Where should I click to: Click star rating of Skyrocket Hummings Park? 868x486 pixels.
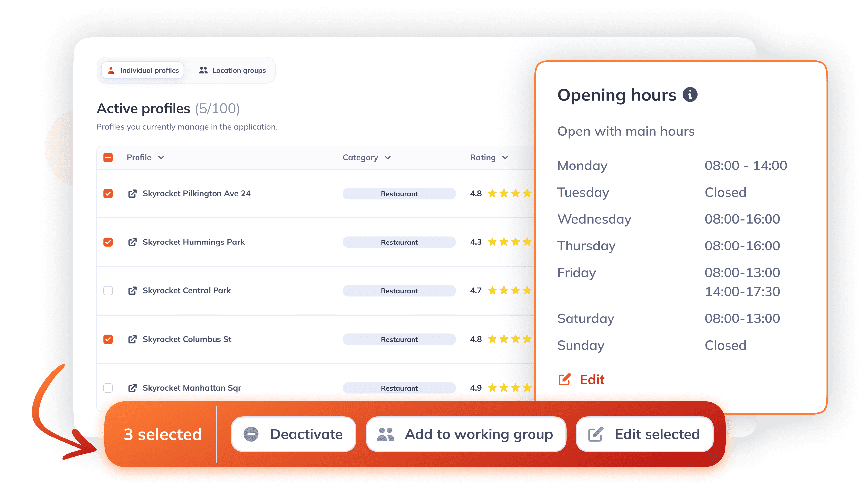tap(510, 242)
